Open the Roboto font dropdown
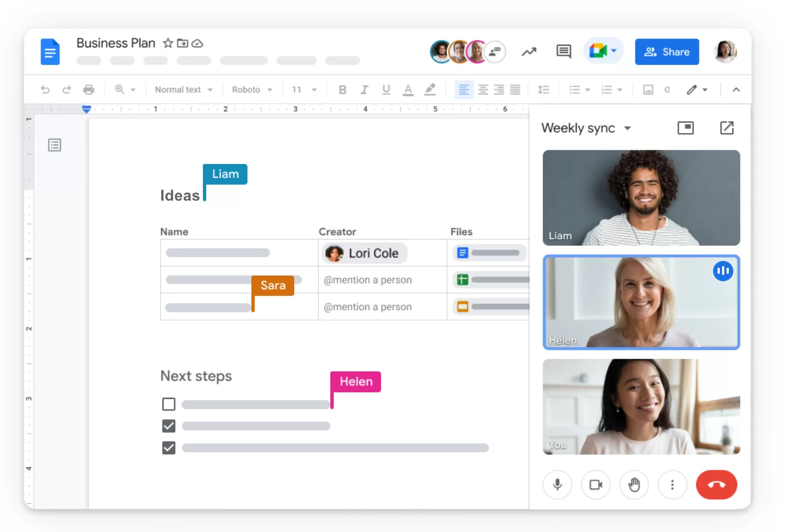Screen dimensions: 788x532 point(252,90)
